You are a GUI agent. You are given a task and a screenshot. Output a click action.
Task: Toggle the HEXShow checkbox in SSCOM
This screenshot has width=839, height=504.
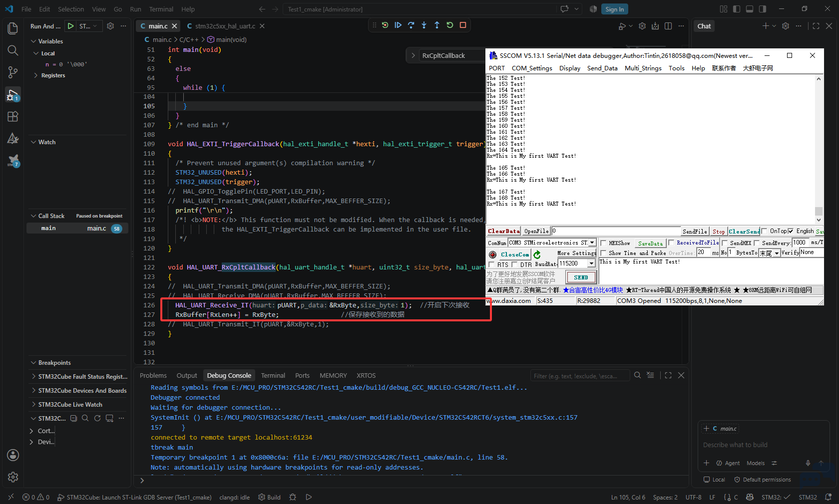pos(603,243)
